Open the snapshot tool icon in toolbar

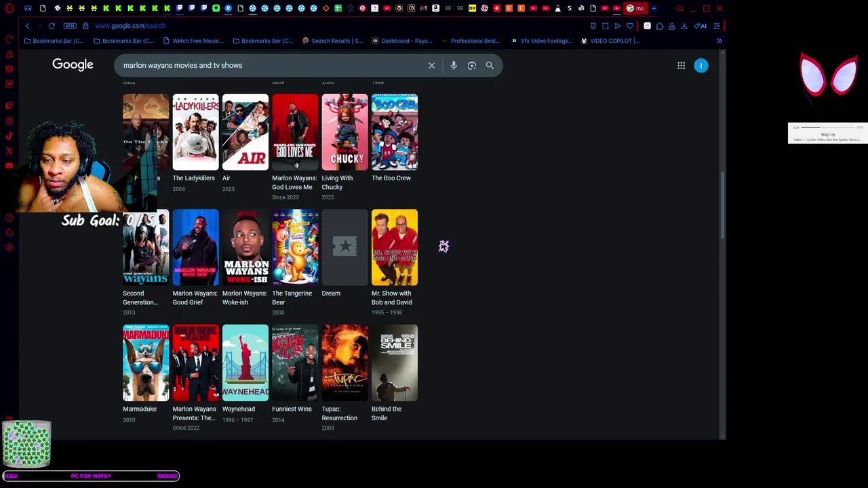[606, 26]
